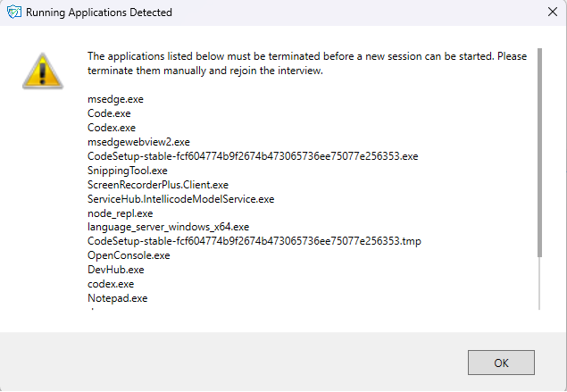Viewport: 567px width, 392px height.
Task: Select language_server_windows_x64.exe entry
Action: tap(168, 227)
